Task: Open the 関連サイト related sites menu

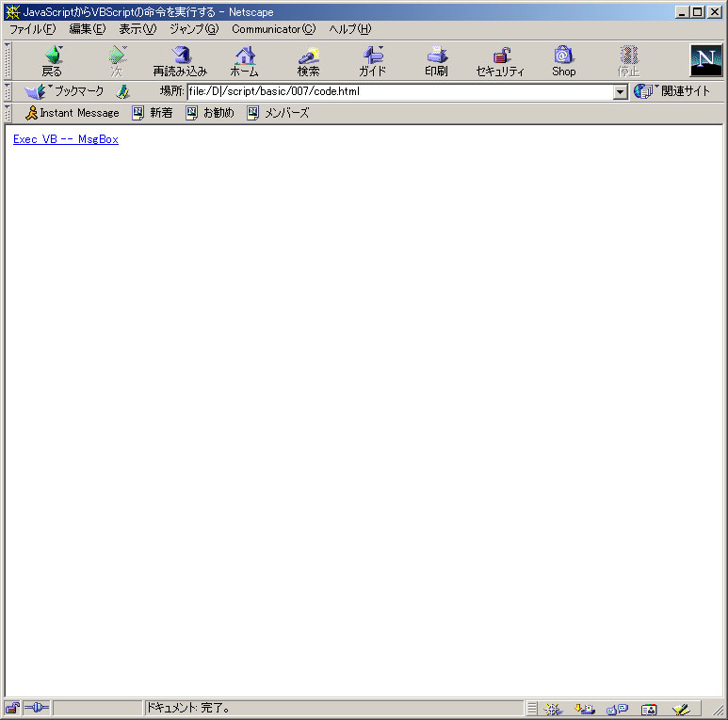Action: click(x=671, y=91)
